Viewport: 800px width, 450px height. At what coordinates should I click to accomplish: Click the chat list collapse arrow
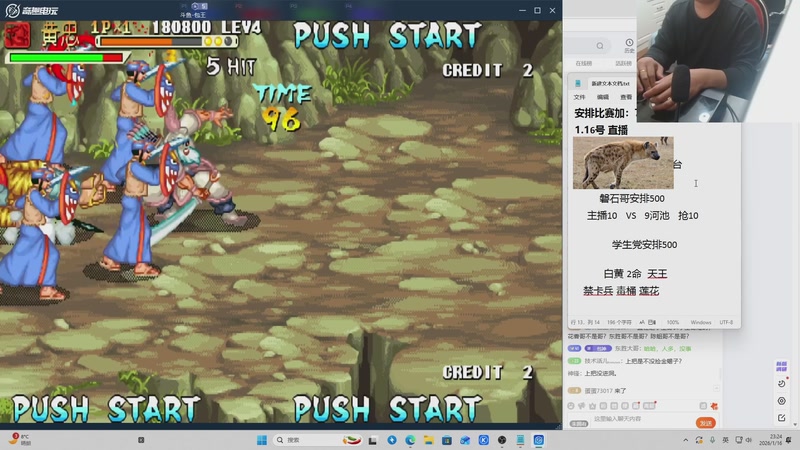coord(716,389)
